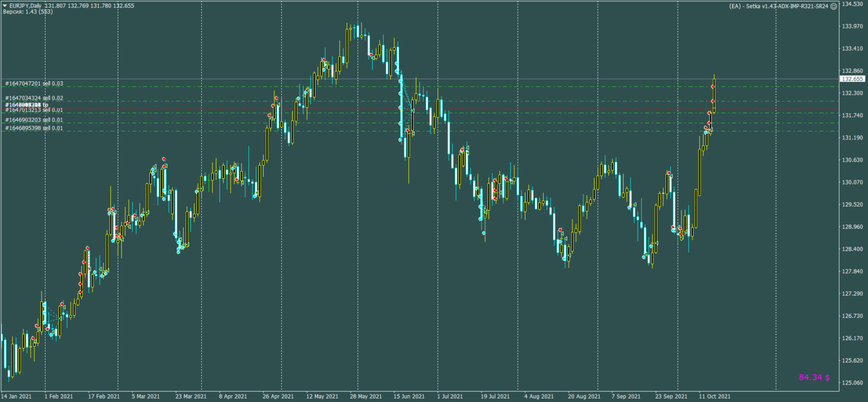The width and height of the screenshot is (868, 402).
Task: Click the 1 Jul 2021 date label
Action: pos(451,397)
